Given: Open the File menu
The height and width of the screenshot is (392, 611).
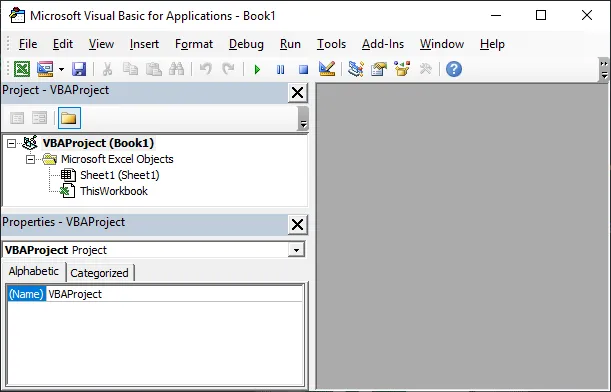Looking at the screenshot, I should 28,44.
